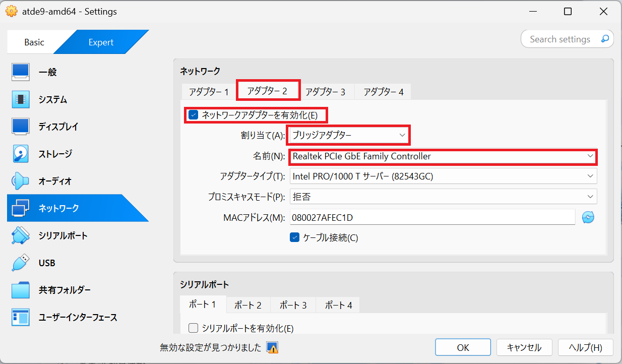
Task: Select the アダプター 2 tab
Action: 267,91
